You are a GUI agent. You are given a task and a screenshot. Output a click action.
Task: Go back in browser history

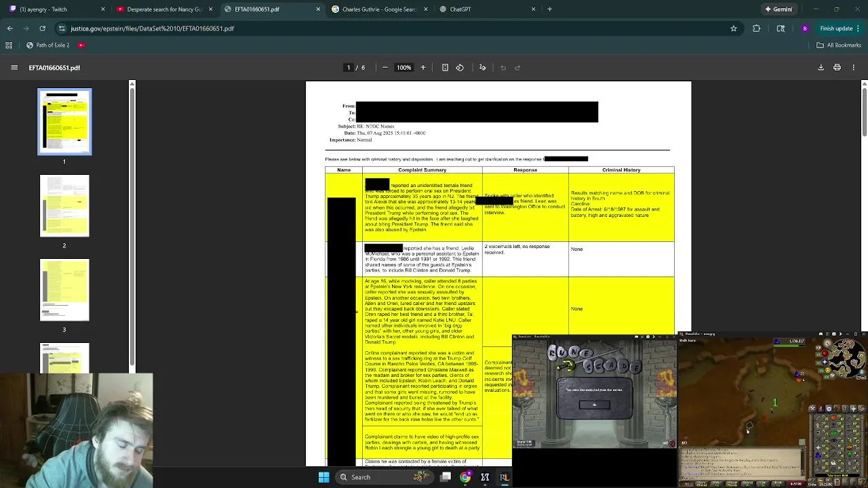(x=10, y=28)
